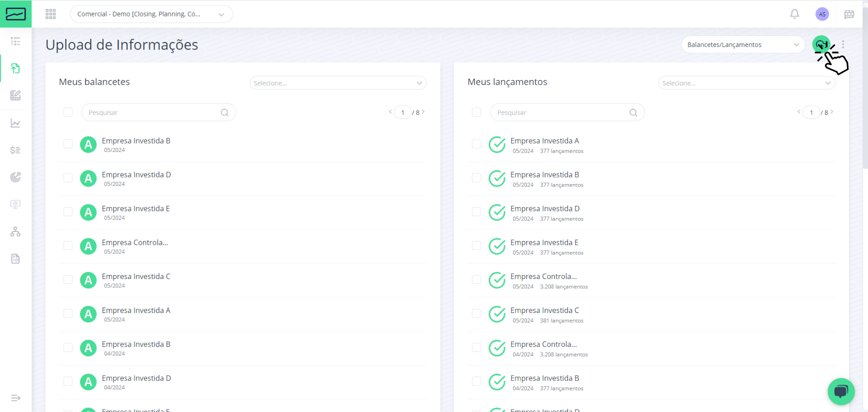Go to previous page in Meus balancetes

[390, 112]
